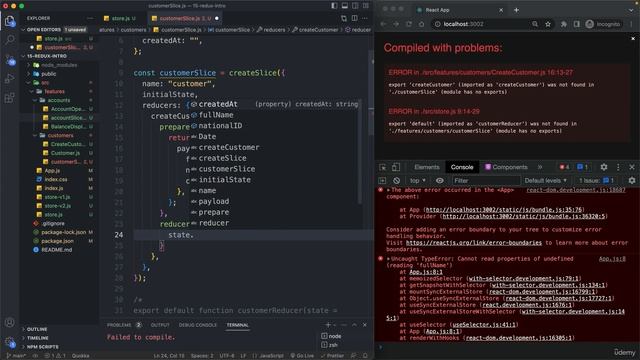Open the Explorer view in activity bar

[x=9, y=21]
